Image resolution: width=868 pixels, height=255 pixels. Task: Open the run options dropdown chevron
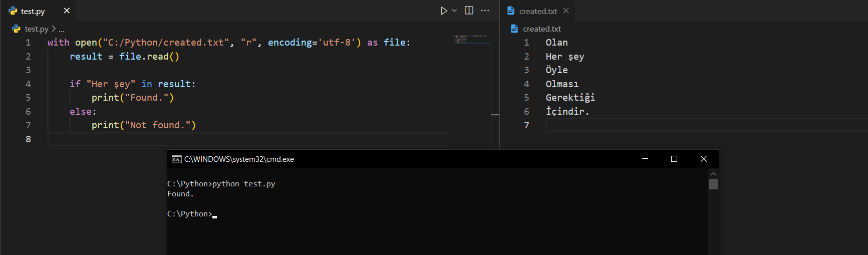[454, 11]
